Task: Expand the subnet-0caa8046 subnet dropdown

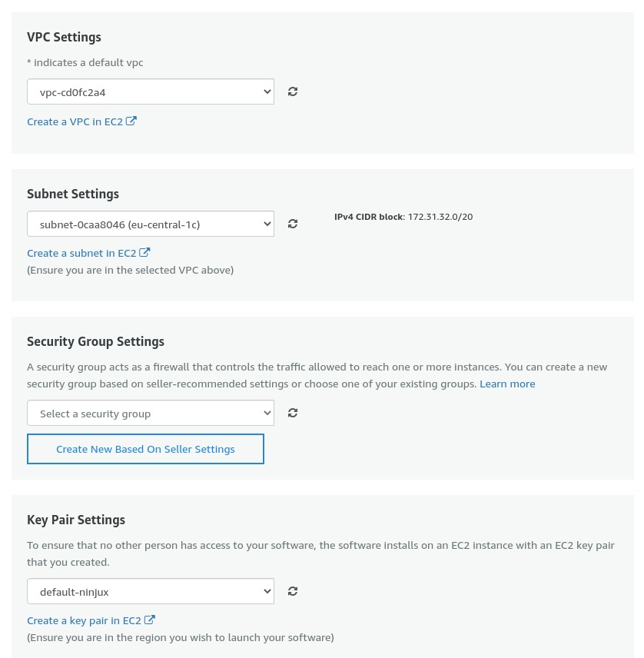Action: [x=151, y=224]
